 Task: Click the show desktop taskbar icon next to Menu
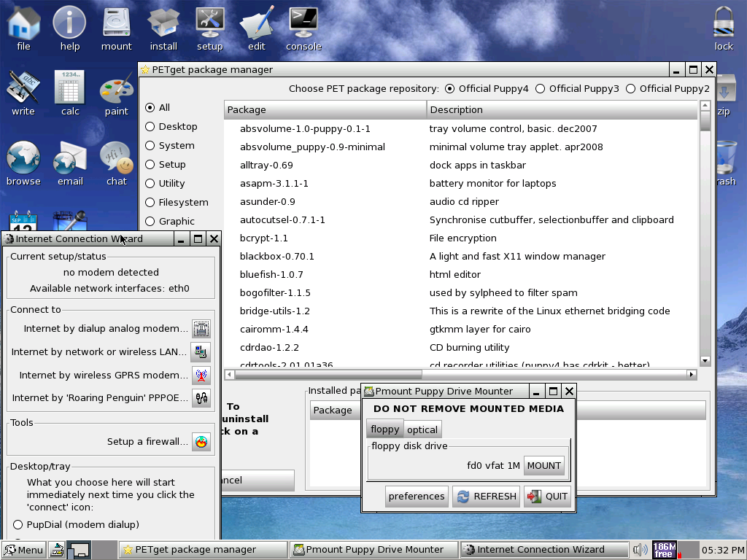pos(57,550)
